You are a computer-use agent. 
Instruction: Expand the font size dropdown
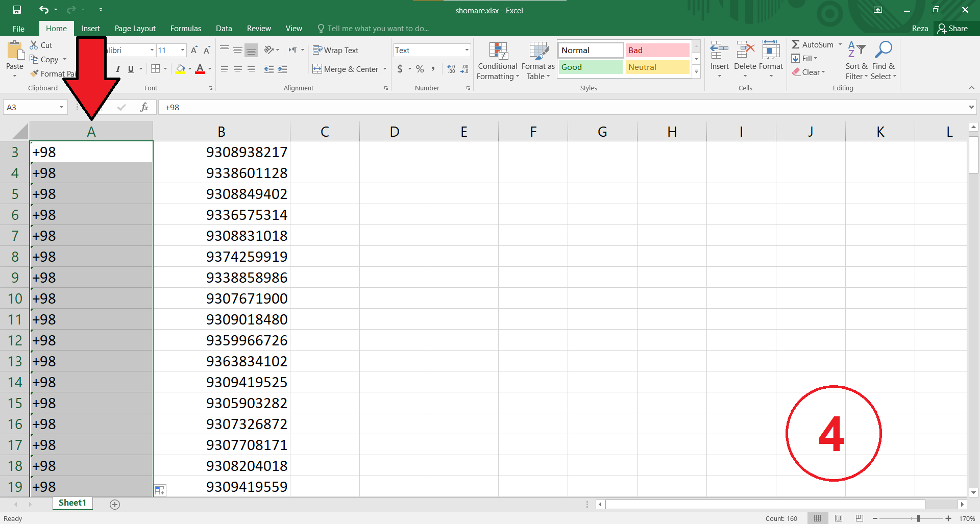coord(182,50)
